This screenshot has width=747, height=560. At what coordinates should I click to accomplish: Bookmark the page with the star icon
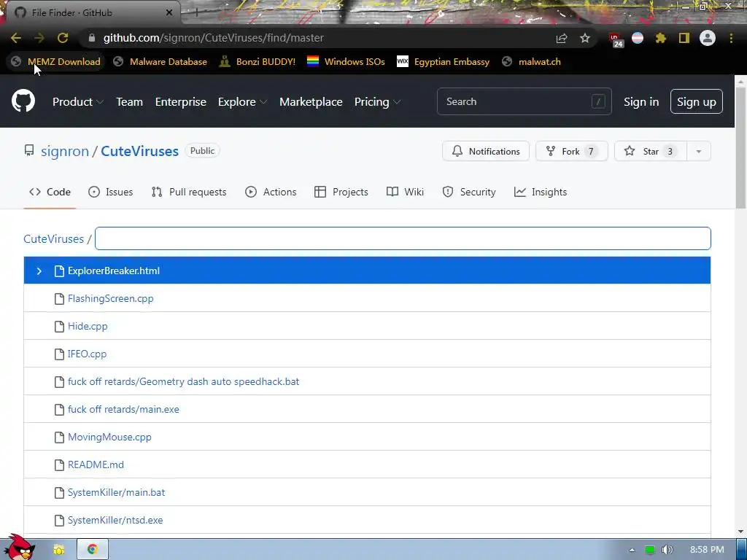tap(585, 38)
